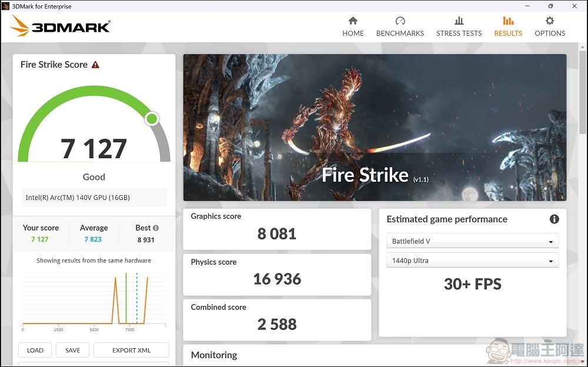Click the EXPORT XML button
The height and width of the screenshot is (367, 588).
[131, 350]
